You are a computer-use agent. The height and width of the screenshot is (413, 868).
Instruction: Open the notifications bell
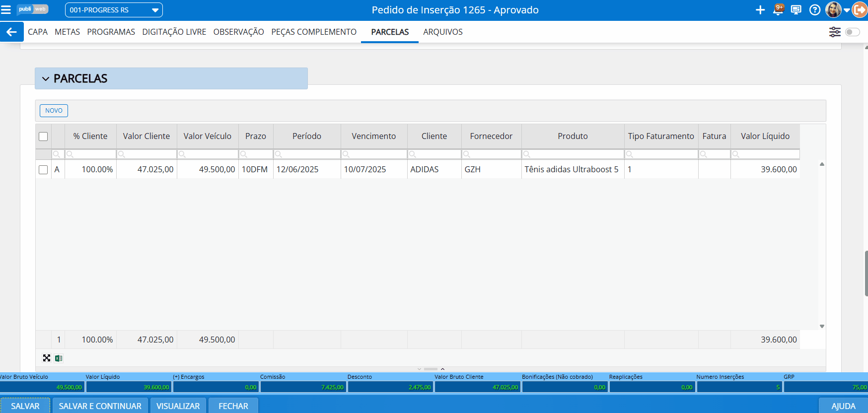[x=778, y=10]
